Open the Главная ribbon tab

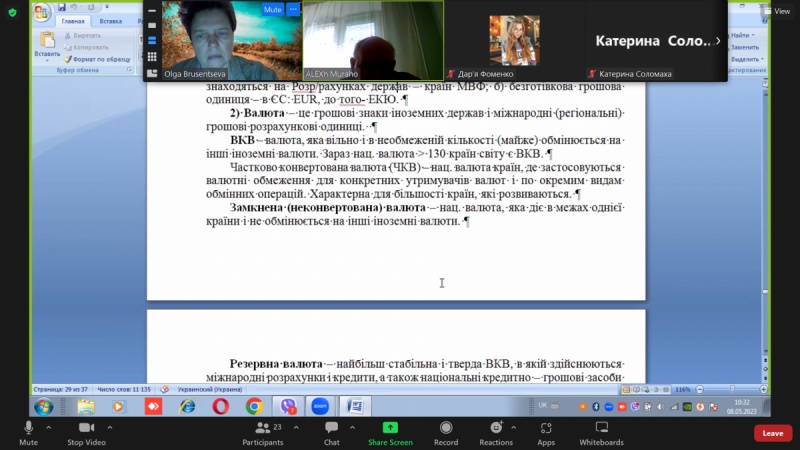pyautogui.click(x=72, y=20)
